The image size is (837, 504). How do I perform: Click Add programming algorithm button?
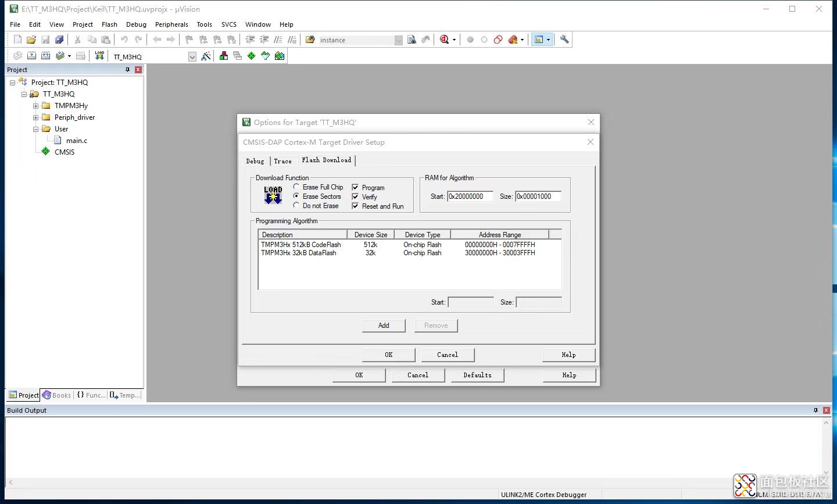tap(384, 326)
